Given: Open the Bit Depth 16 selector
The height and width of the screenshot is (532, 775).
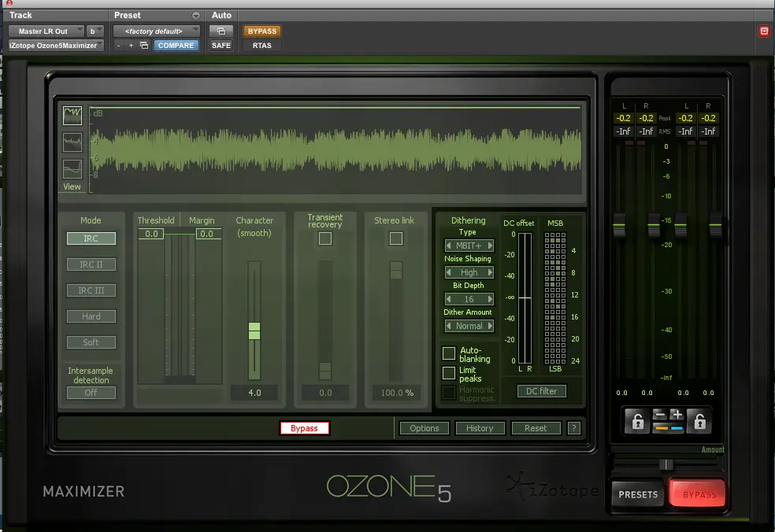Looking at the screenshot, I should [469, 299].
